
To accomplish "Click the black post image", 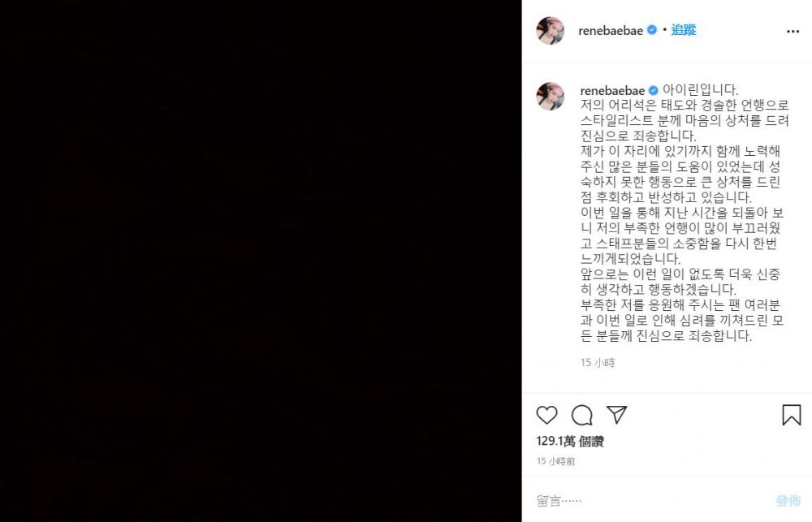I will pyautogui.click(x=261, y=261).
